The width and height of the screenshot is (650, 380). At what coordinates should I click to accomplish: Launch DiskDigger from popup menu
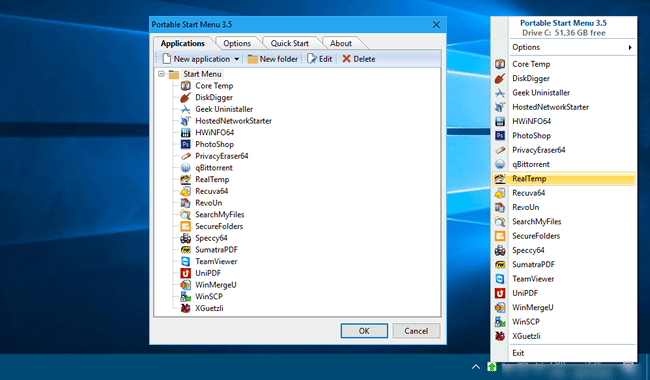(x=564, y=78)
